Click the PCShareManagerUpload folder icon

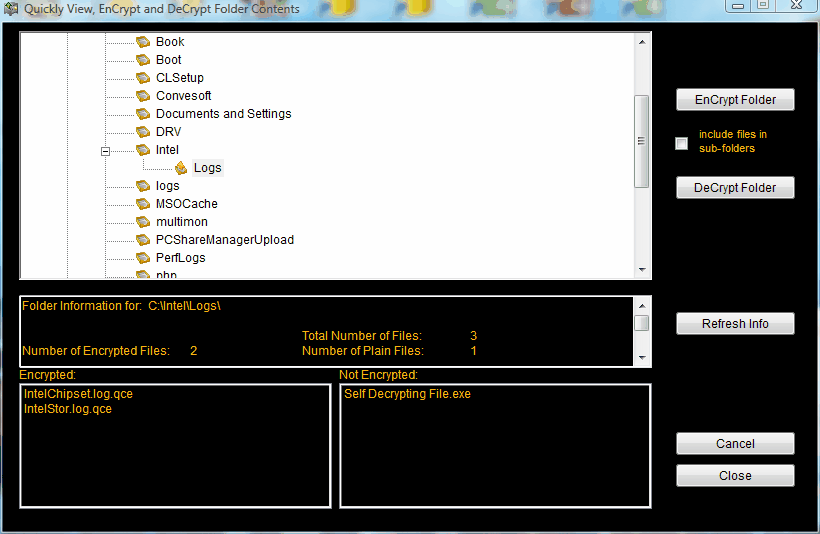tap(143, 240)
